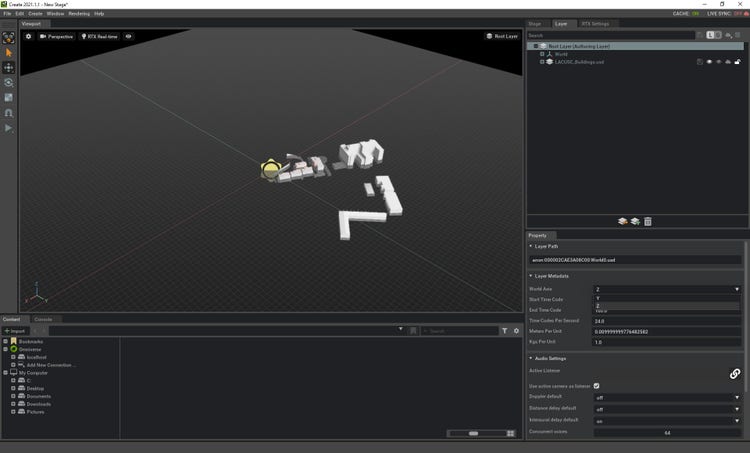Switch to the RTX Settings tab
Image resolution: width=750 pixels, height=453 pixels.
click(594, 23)
